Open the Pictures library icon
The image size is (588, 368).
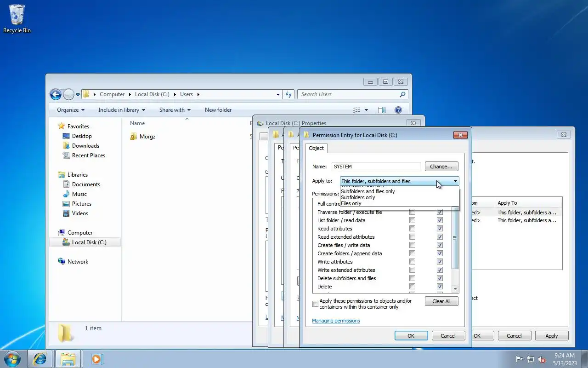[66, 204]
